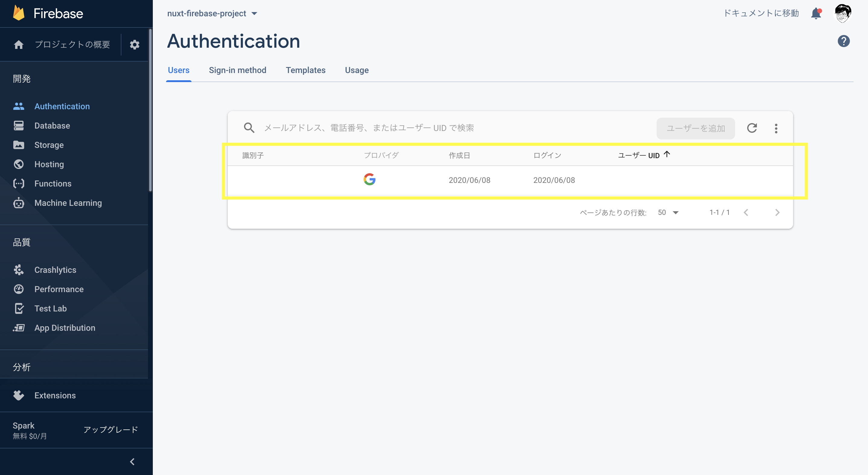Open notifications bell icon

click(x=816, y=14)
